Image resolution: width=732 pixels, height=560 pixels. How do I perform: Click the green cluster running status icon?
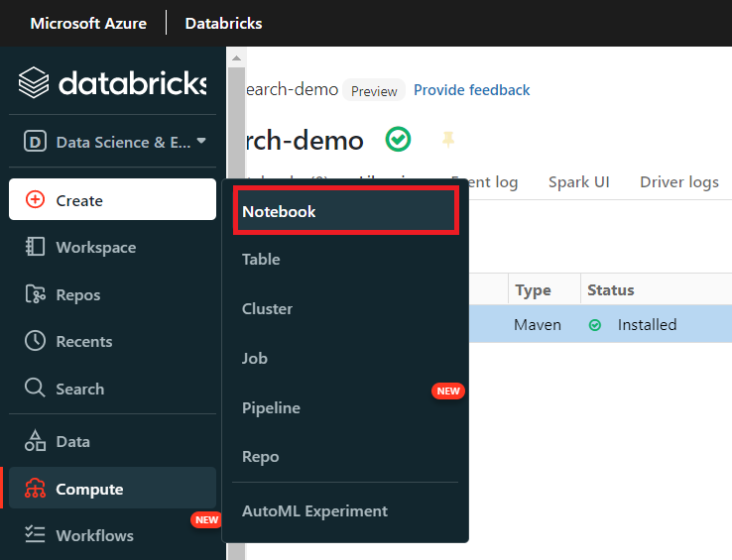click(x=398, y=139)
